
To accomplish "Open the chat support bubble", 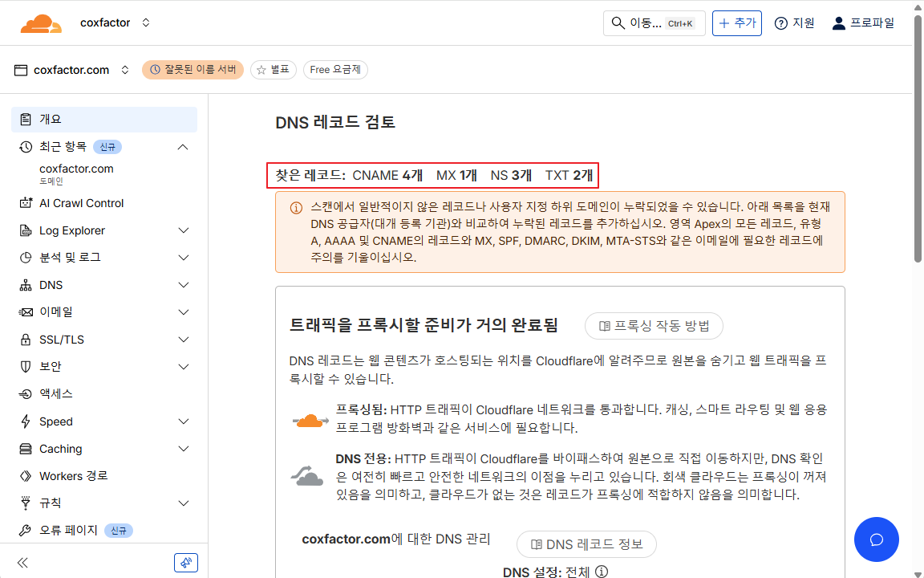I will pyautogui.click(x=876, y=539).
